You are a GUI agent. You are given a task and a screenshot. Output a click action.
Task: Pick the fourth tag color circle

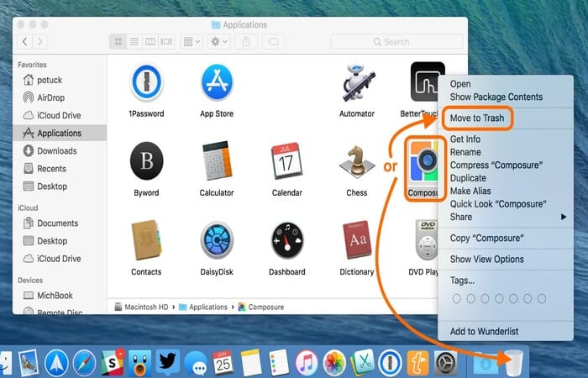tap(499, 299)
